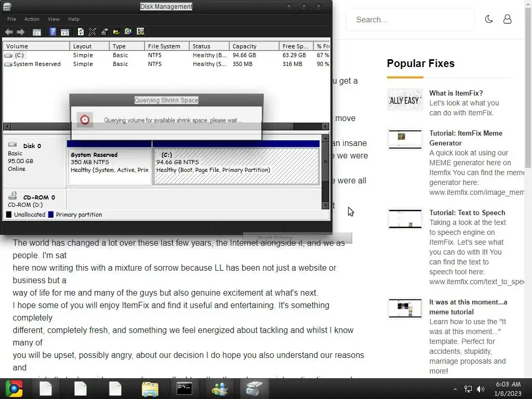This screenshot has width=532, height=399.
Task: Open the File menu
Action: tap(11, 19)
